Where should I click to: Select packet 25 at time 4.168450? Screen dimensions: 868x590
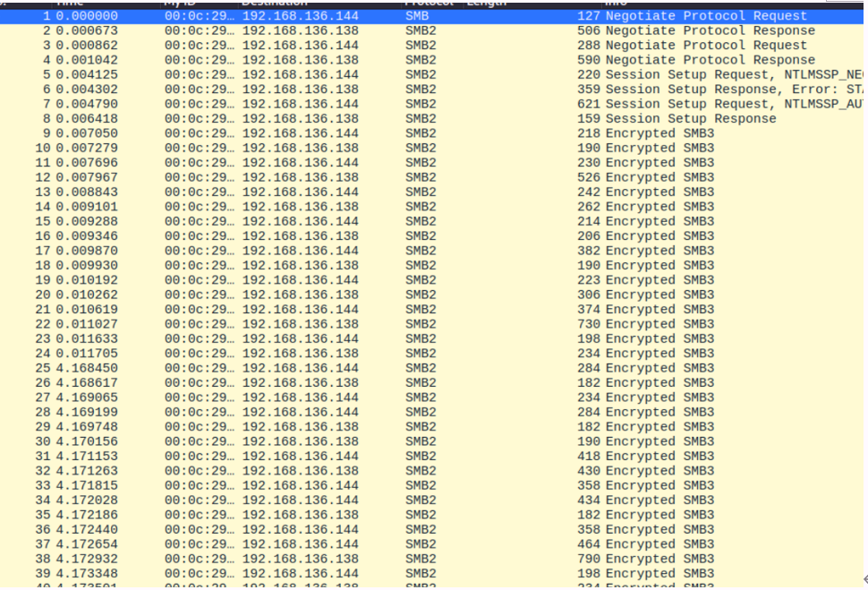(x=432, y=368)
